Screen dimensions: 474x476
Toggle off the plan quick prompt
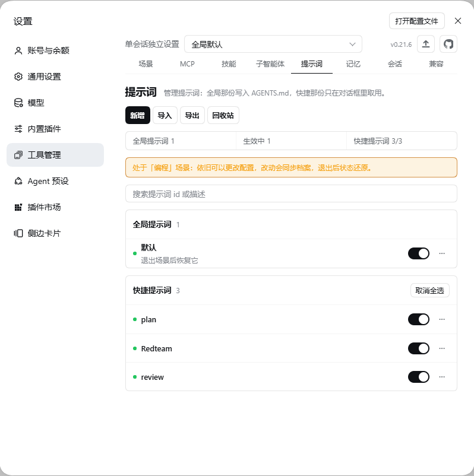coord(418,319)
